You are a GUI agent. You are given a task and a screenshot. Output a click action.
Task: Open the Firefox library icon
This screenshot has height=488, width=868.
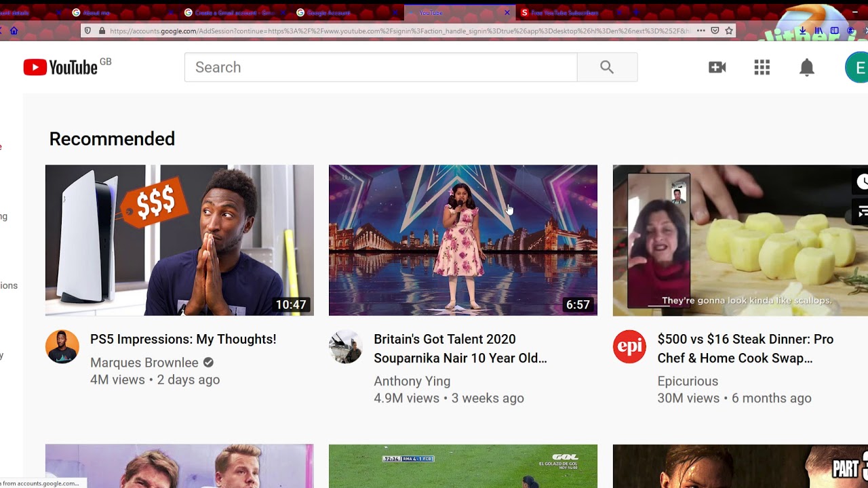[x=818, y=30]
